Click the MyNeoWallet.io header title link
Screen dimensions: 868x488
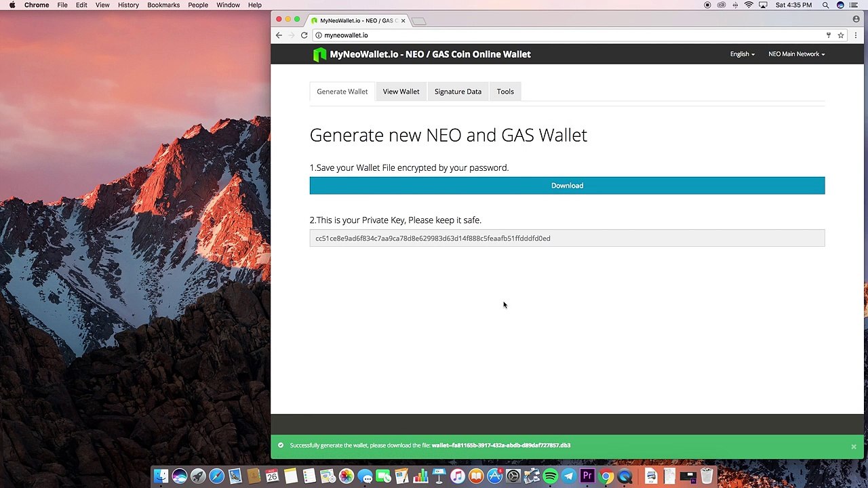click(430, 54)
